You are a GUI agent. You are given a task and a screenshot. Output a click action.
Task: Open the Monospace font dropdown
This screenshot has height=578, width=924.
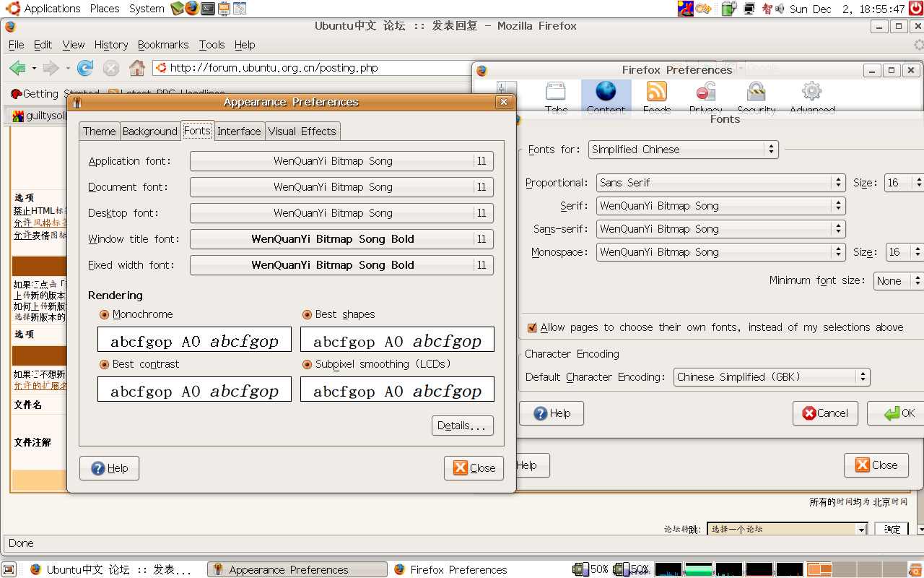(x=720, y=252)
